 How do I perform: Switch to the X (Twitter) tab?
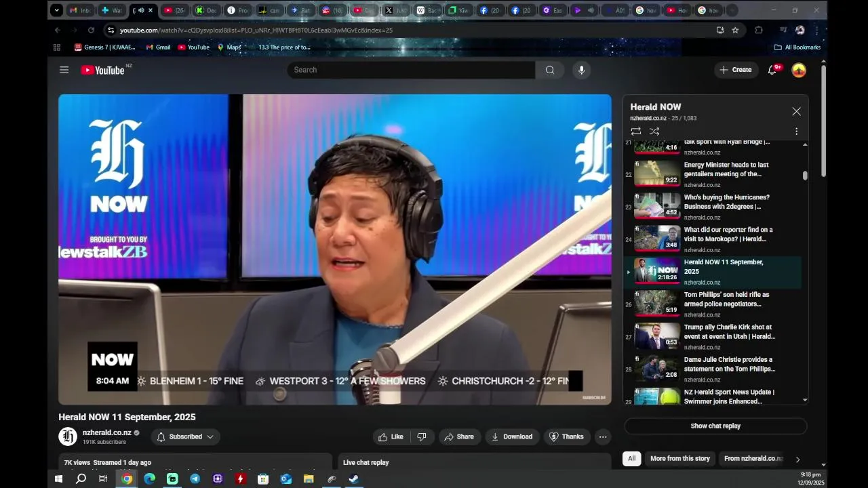(x=395, y=10)
